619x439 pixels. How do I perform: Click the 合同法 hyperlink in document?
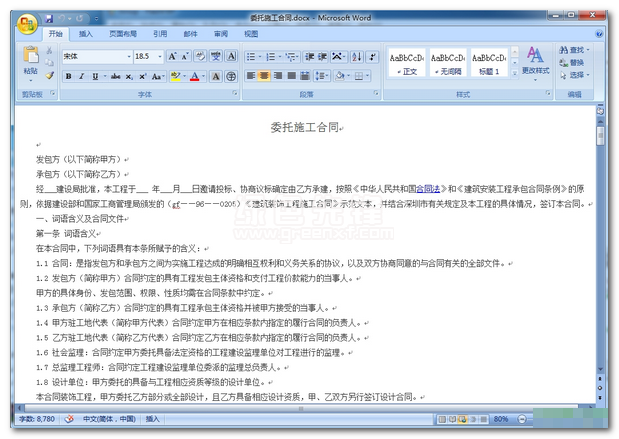click(427, 187)
